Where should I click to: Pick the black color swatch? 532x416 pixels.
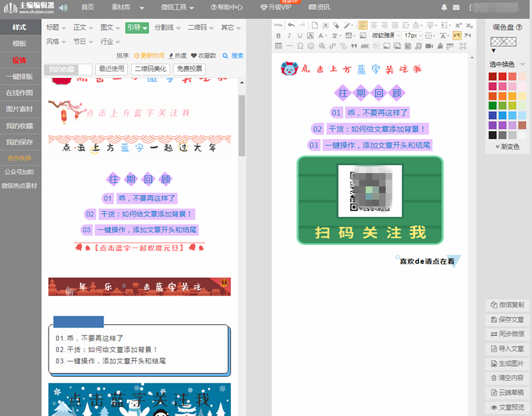tap(493, 135)
